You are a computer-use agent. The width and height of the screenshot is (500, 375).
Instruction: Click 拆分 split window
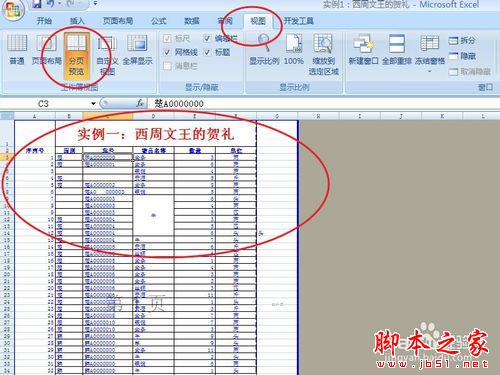[x=462, y=40]
